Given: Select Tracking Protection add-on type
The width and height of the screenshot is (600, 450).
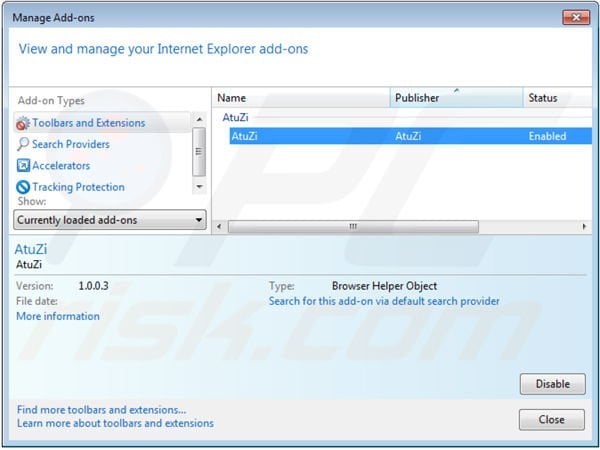Looking at the screenshot, I should [78, 187].
